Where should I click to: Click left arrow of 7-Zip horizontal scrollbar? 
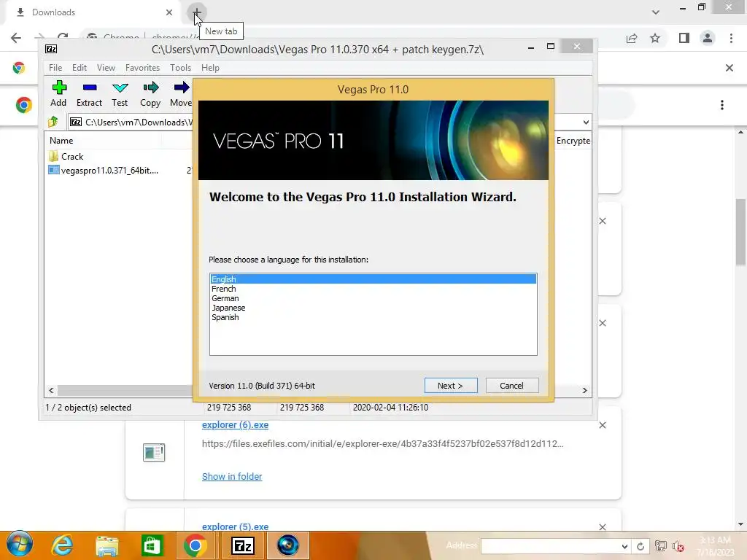[52, 391]
